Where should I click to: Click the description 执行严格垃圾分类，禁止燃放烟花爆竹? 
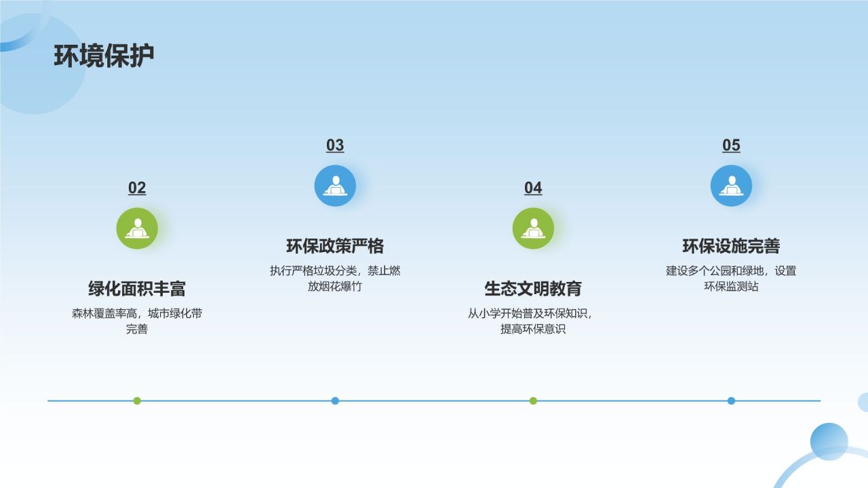pyautogui.click(x=335, y=279)
